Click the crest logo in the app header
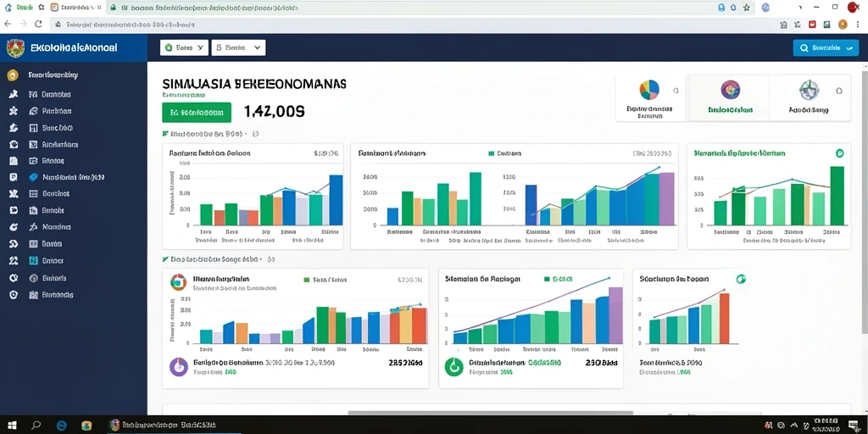The image size is (868, 434). tap(15, 47)
